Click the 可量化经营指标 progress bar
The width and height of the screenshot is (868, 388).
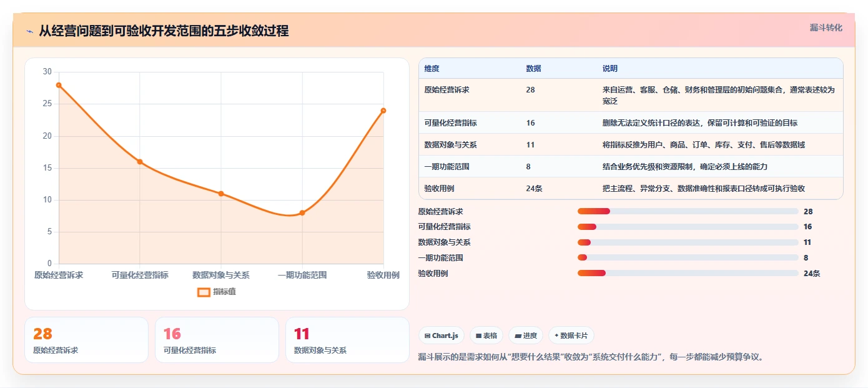tap(688, 227)
